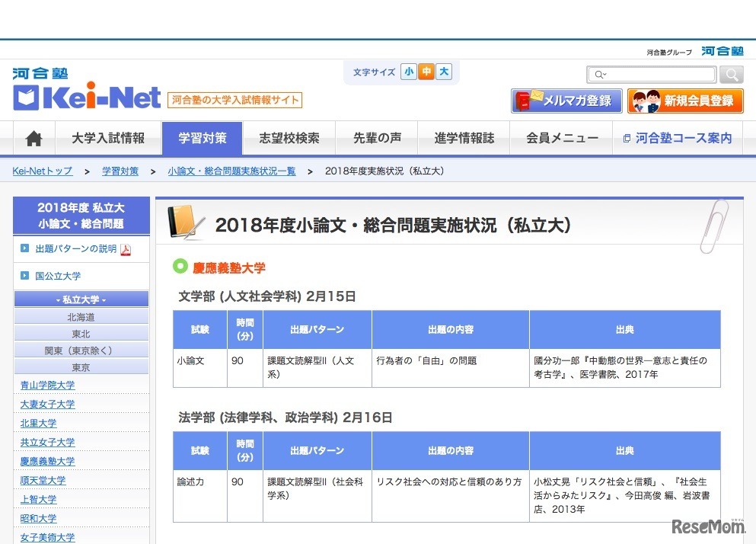Viewport: 756px width, 544px height.
Task: Select the 大 font size option
Action: pos(442,72)
